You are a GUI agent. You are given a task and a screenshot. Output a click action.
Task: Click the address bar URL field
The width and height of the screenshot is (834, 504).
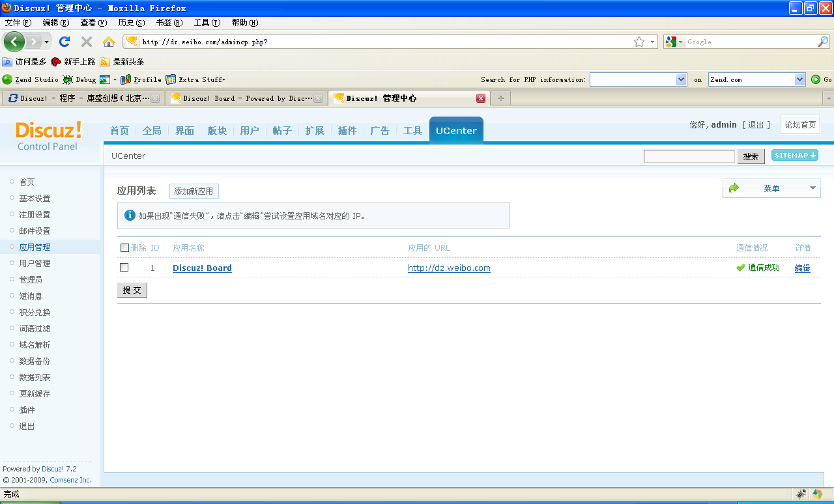(386, 42)
